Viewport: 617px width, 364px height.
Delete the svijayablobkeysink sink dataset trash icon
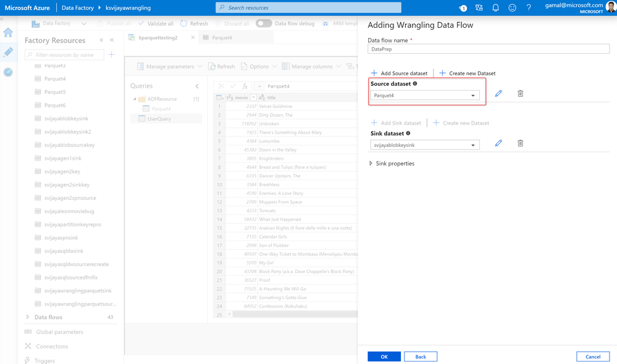click(x=520, y=143)
